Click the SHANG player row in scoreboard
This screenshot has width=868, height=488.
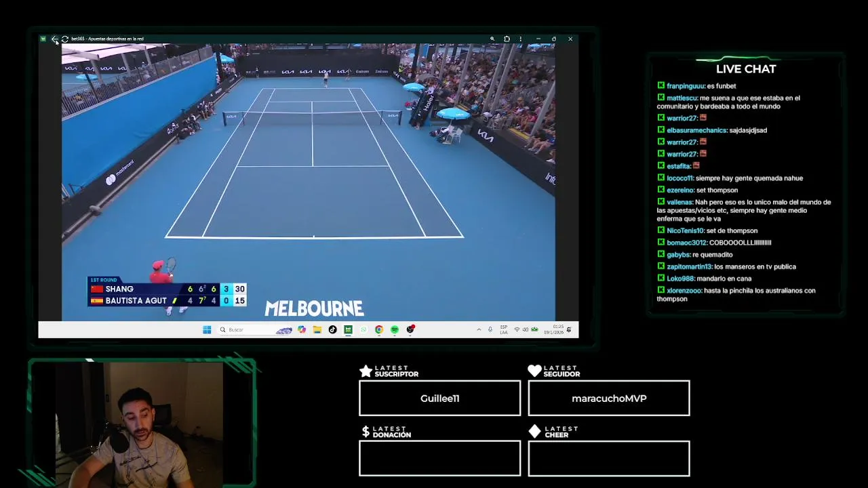[x=167, y=289]
